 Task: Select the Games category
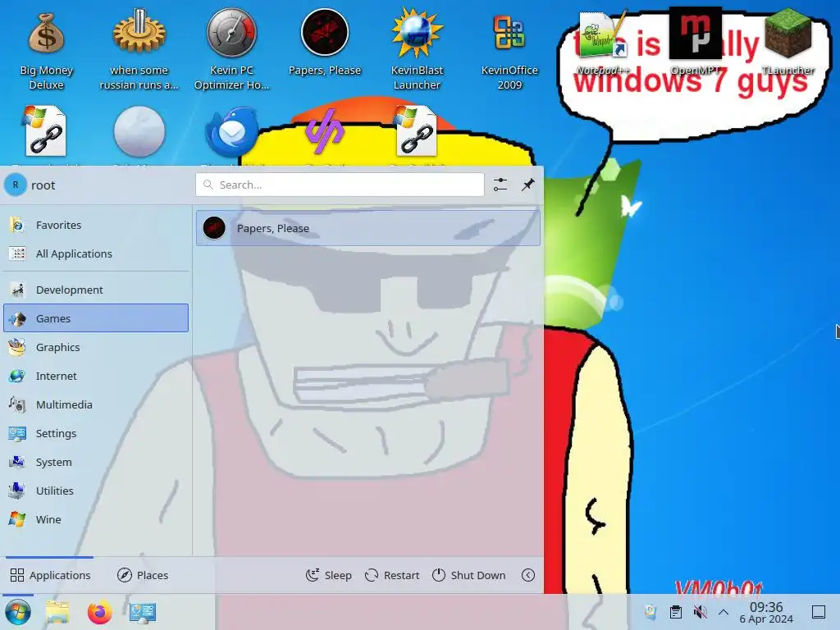click(x=97, y=318)
